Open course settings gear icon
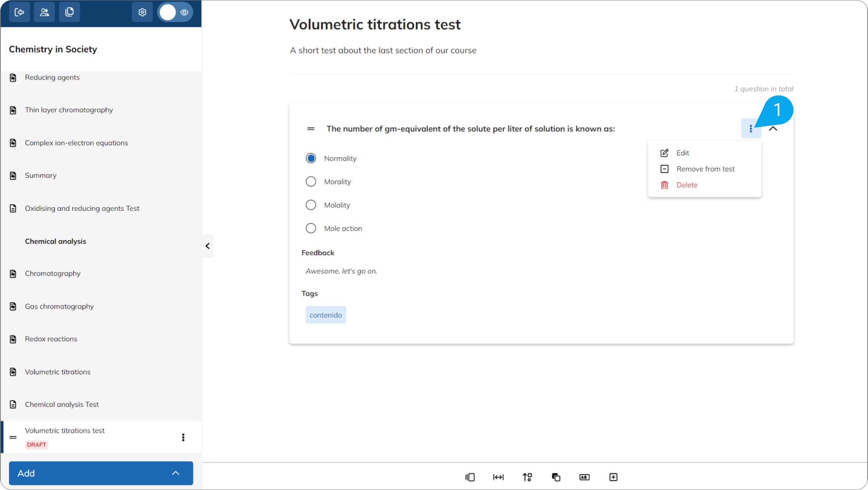Image resolution: width=868 pixels, height=490 pixels. (x=142, y=12)
